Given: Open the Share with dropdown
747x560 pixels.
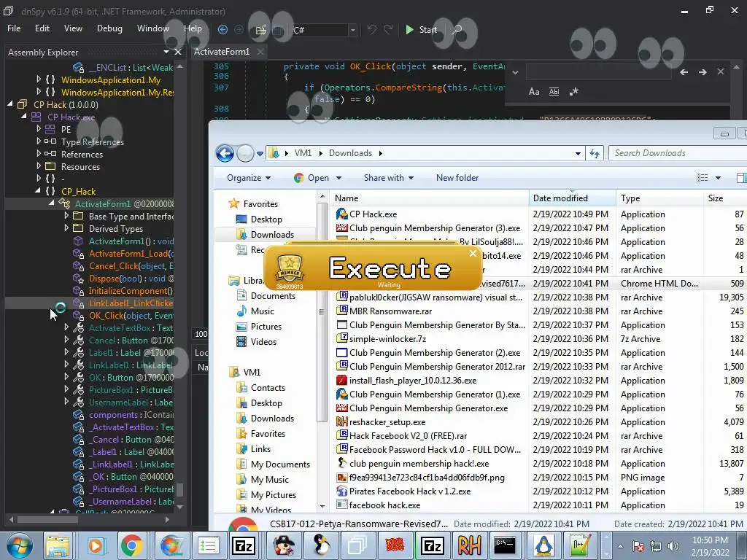Looking at the screenshot, I should point(388,178).
